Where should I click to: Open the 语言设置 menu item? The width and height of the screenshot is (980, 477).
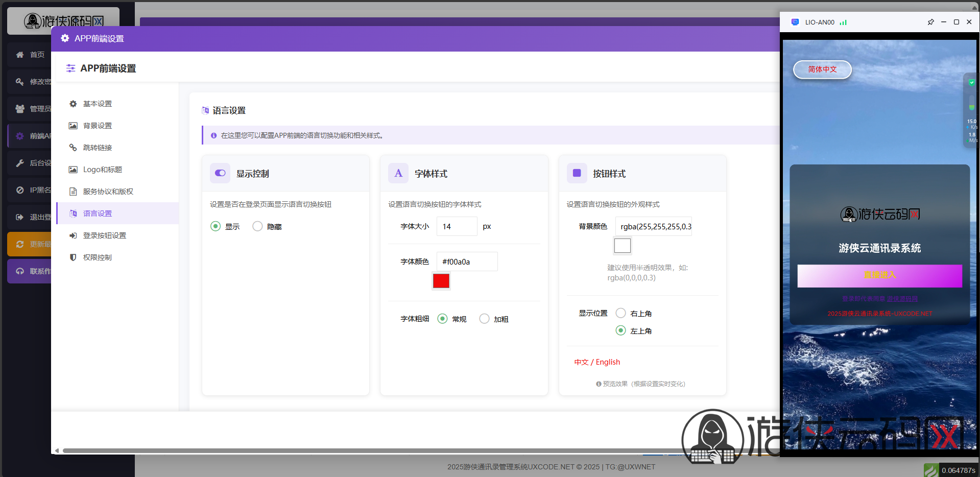[98, 213]
